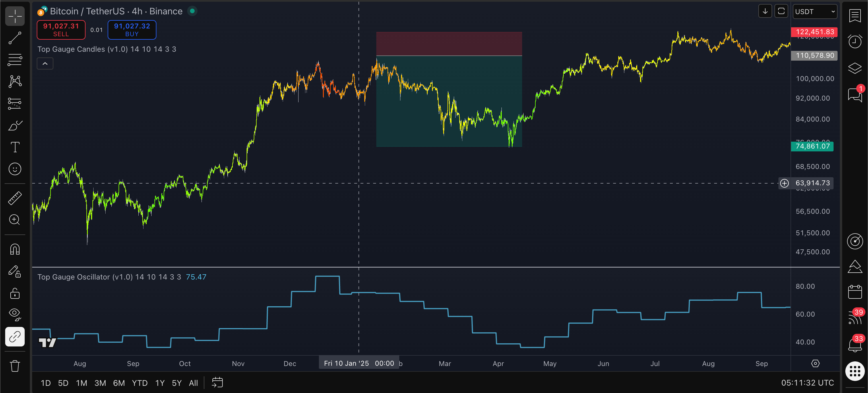The image size is (868, 393).
Task: Click the green market status dot
Action: pyautogui.click(x=192, y=11)
